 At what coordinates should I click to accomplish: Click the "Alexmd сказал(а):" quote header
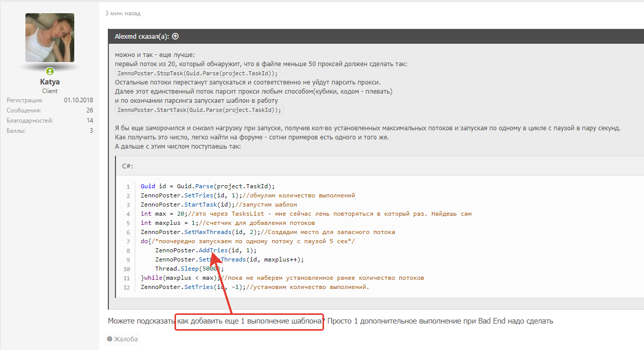click(x=142, y=36)
